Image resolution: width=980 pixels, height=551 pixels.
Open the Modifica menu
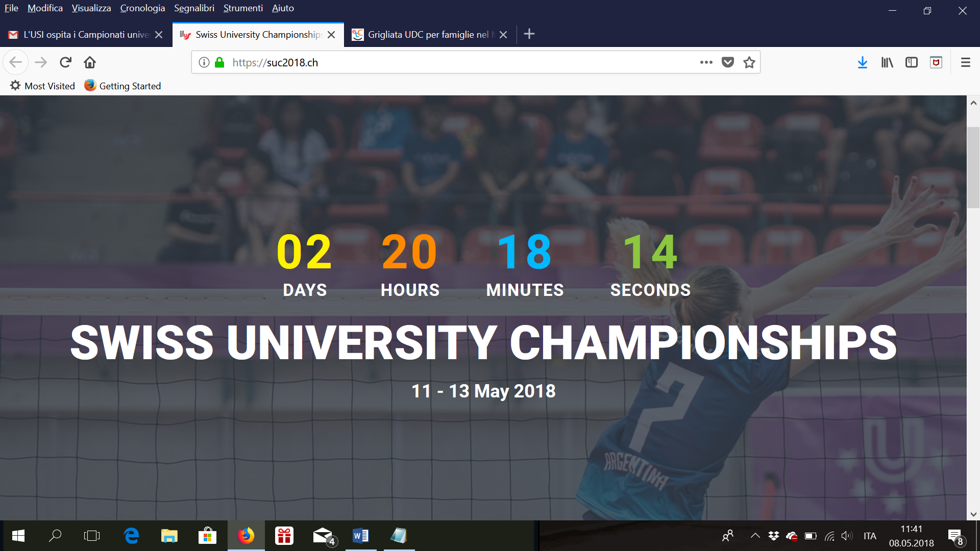45,8
